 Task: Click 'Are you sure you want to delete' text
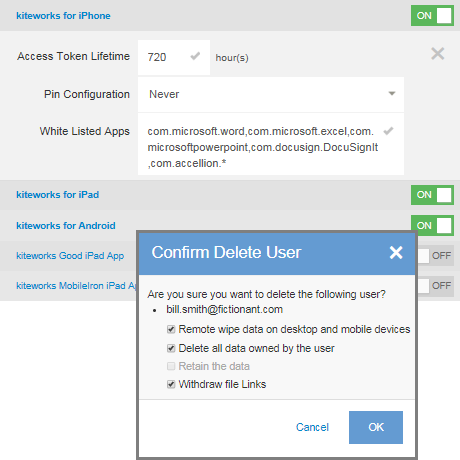tap(266, 294)
